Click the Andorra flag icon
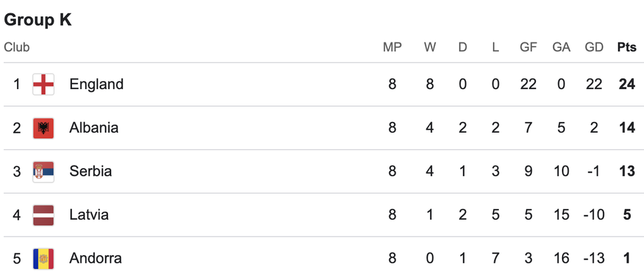This screenshot has height=278, width=644. [44, 258]
